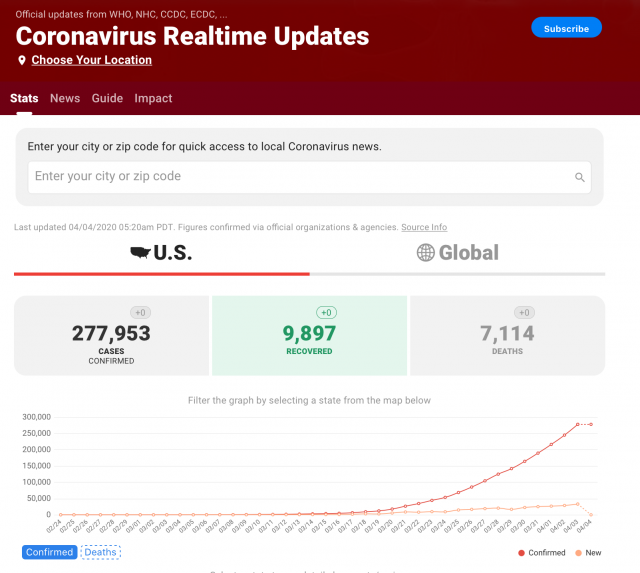Toggle the Deaths graph filter
640x573 pixels.
(x=100, y=552)
